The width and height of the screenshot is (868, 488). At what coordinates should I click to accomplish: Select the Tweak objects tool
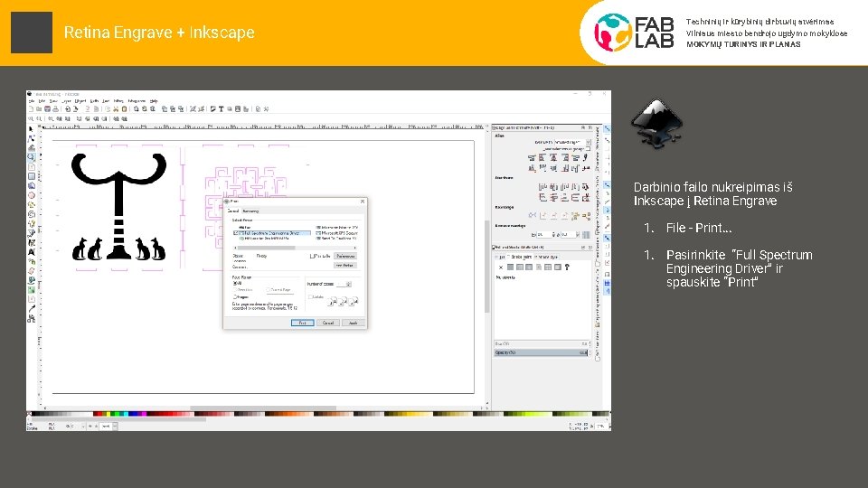pos(32,147)
